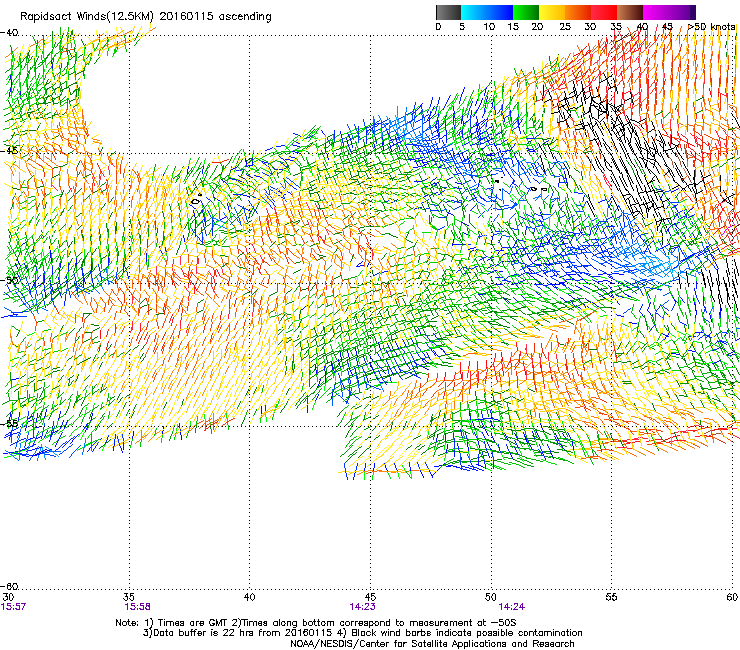Click the yellow 20-25 knots color band
Viewport: 740px width, 650px height.
[552, 12]
